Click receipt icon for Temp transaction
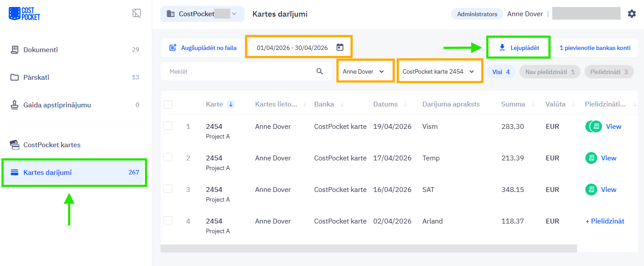Viewport: 644px width, 266px height. (591, 158)
